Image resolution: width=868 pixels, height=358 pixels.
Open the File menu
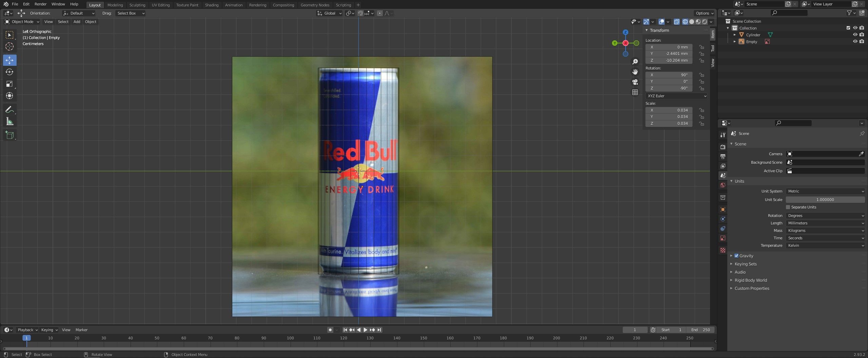pos(15,4)
